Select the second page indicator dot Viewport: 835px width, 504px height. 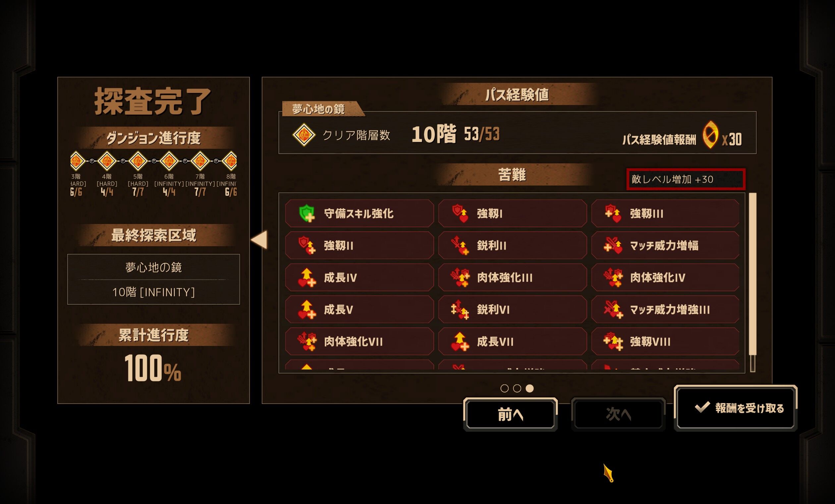coord(517,388)
